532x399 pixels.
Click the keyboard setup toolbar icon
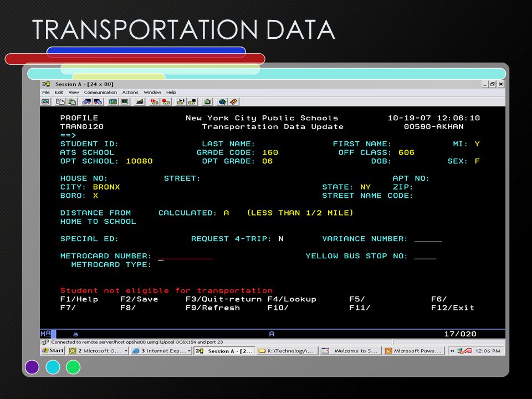(x=140, y=101)
